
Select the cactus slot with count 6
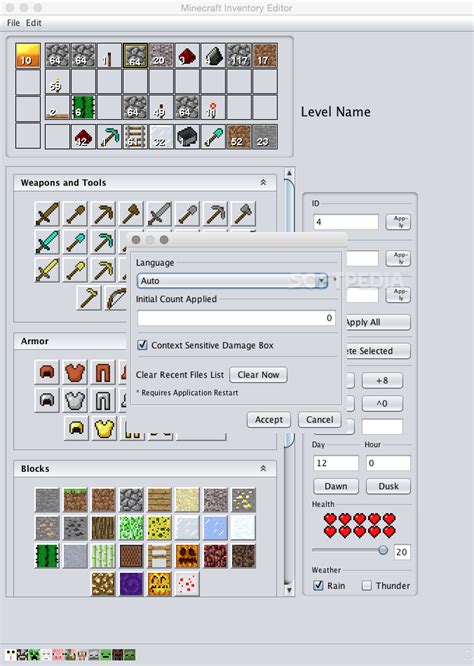tap(83, 107)
